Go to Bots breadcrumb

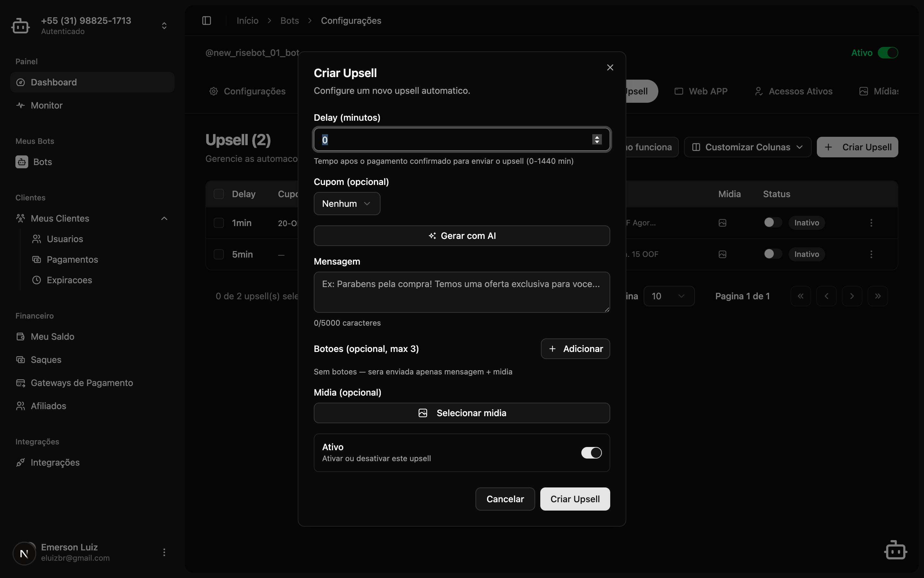[289, 21]
